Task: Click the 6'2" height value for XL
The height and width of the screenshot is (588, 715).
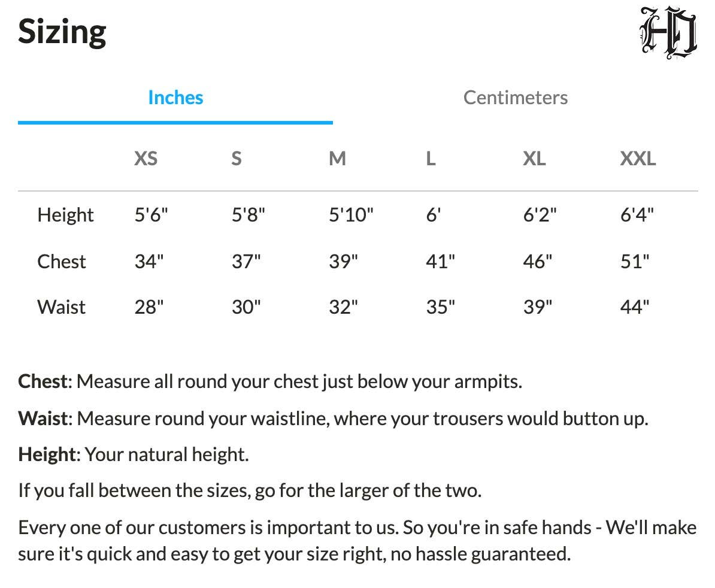Action: tap(540, 215)
